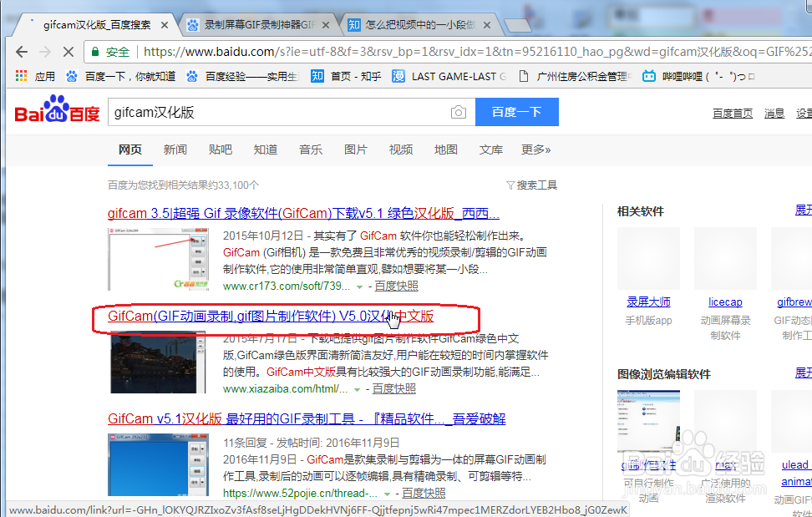
Task: Open the GifCam v5.1汉化版 吾爱破解 result
Action: point(307,418)
